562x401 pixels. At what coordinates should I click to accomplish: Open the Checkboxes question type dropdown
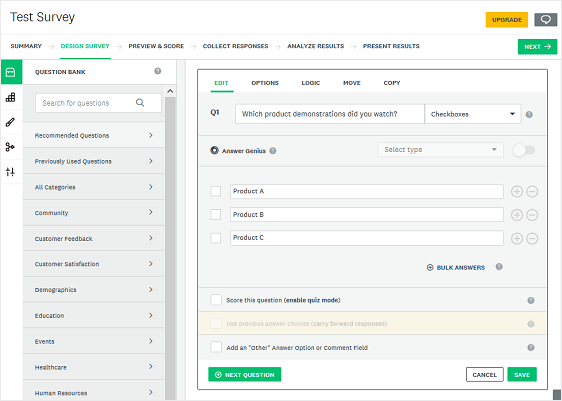pos(472,114)
